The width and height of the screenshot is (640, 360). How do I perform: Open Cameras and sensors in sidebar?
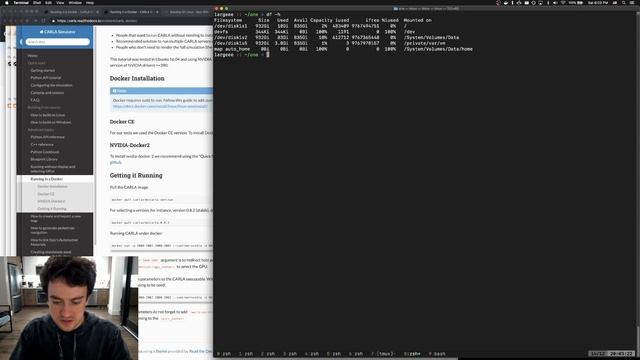(47, 93)
